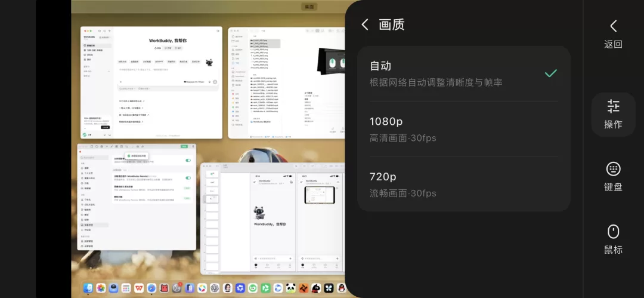Click the mouse images preview in Finder window
This screenshot has height=298, width=644.
point(332,62)
